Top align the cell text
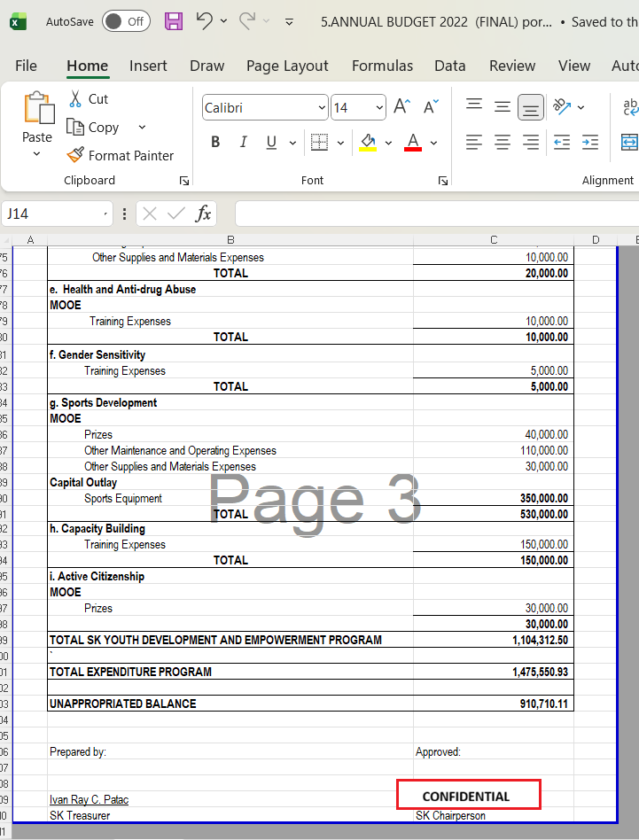Screen dimensions: 639x840 tap(474, 105)
